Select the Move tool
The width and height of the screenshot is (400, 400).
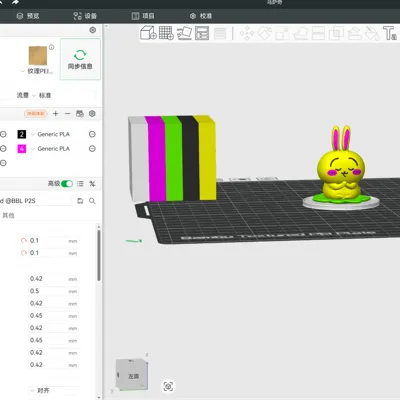pos(247,33)
